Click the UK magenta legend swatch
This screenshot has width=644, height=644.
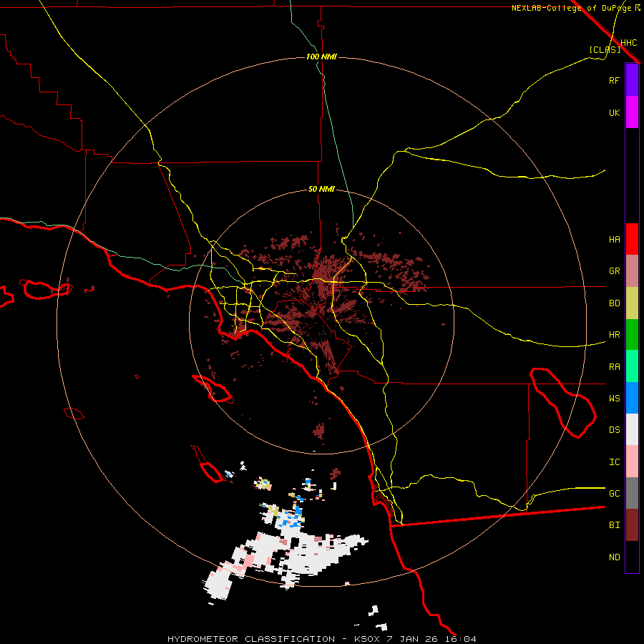pyautogui.click(x=632, y=112)
